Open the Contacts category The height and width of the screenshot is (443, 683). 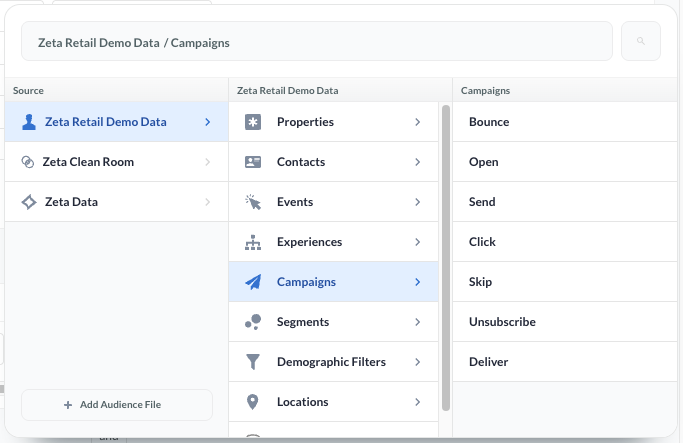coord(333,162)
